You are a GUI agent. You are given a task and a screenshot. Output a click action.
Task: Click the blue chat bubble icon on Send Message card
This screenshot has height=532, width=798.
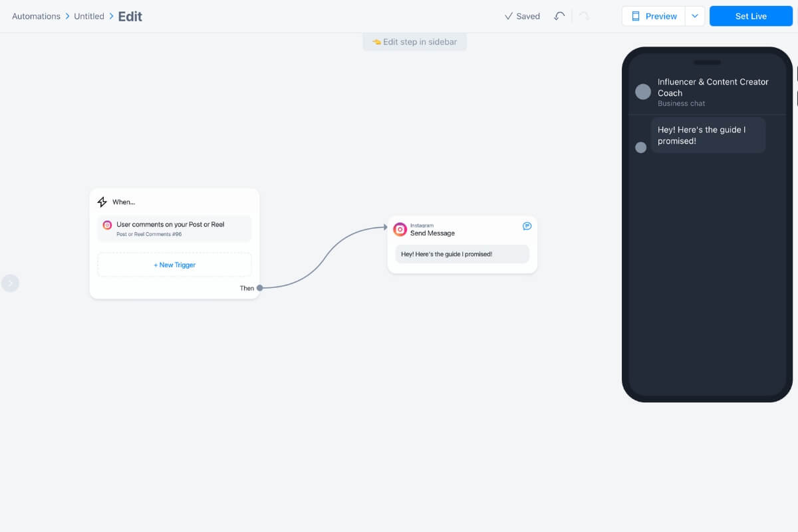coord(527,226)
